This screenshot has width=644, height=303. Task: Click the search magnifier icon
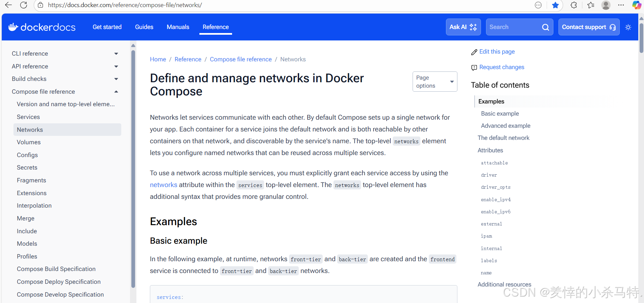pyautogui.click(x=545, y=27)
